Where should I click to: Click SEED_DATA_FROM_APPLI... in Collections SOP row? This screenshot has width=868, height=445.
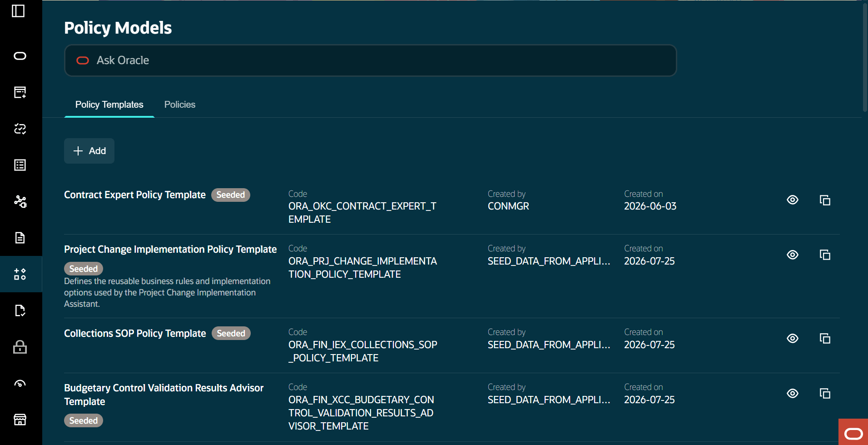(549, 345)
